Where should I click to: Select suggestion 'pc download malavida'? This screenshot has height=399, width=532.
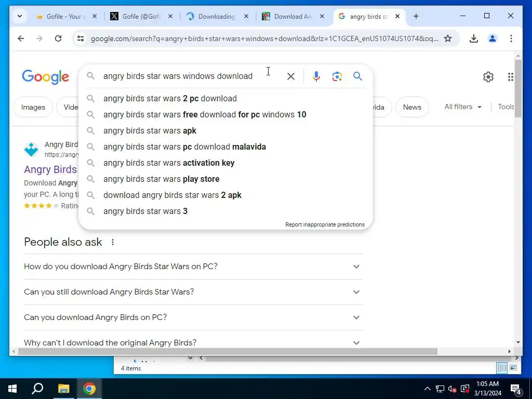[225, 147]
